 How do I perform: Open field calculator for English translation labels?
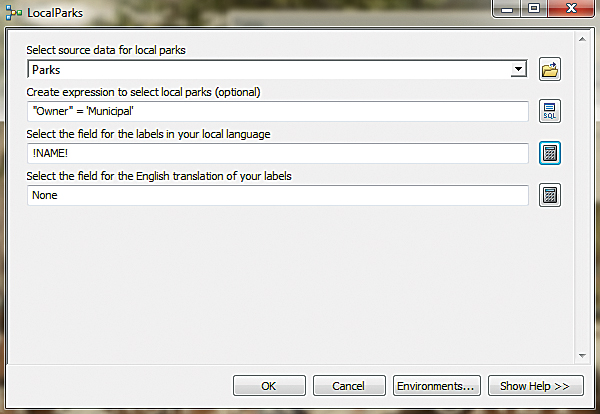click(x=549, y=195)
